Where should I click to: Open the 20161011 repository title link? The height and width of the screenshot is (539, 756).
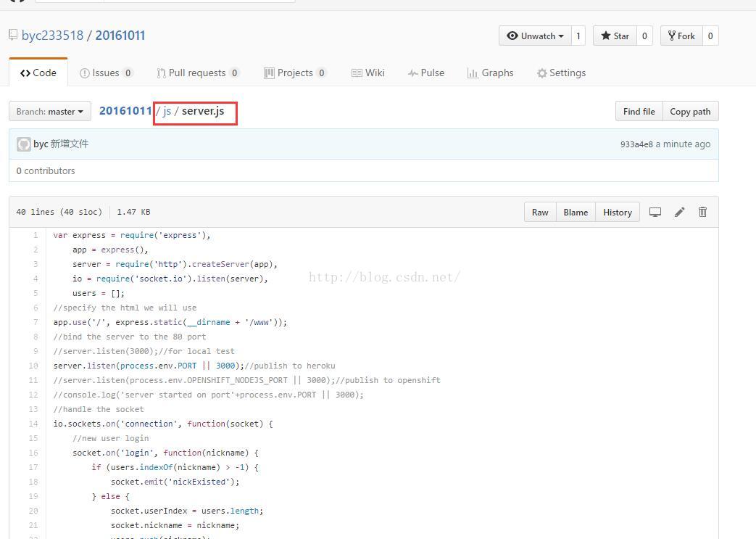click(120, 36)
